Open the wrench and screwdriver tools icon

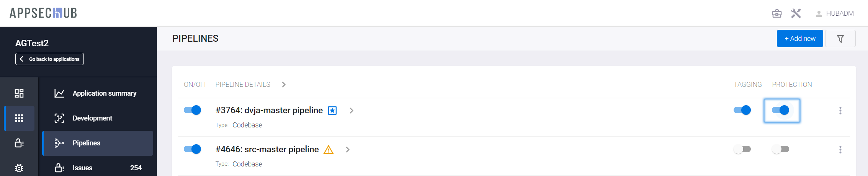coord(796,14)
